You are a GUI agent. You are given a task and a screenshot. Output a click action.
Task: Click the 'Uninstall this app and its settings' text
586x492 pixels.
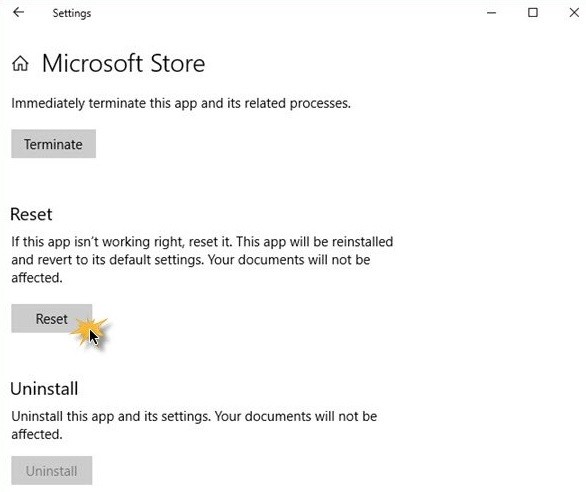194,425
